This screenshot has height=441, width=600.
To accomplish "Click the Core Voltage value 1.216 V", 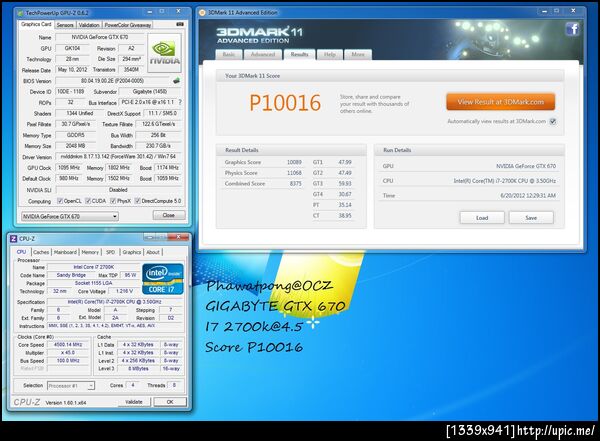I will pos(124,291).
